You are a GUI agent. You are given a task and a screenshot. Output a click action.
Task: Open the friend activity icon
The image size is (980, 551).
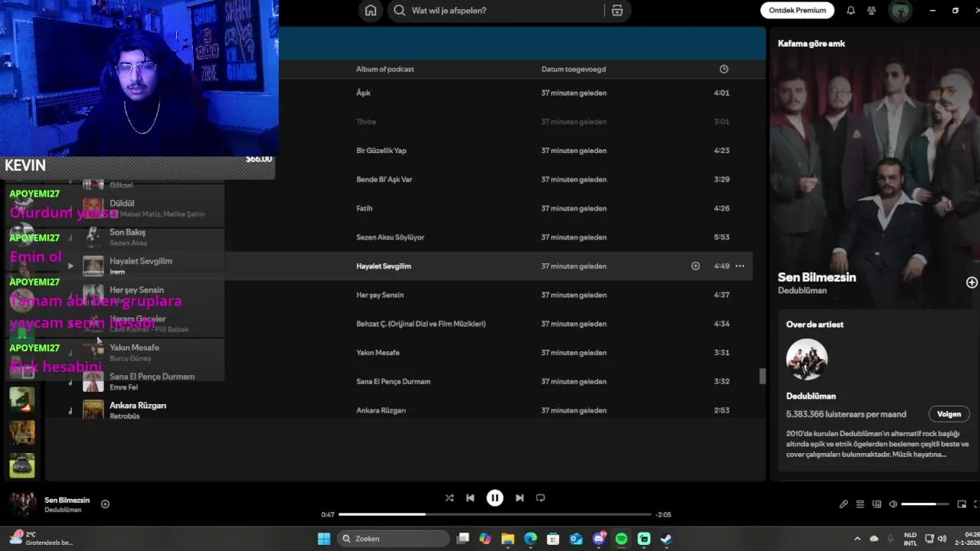coord(871,11)
